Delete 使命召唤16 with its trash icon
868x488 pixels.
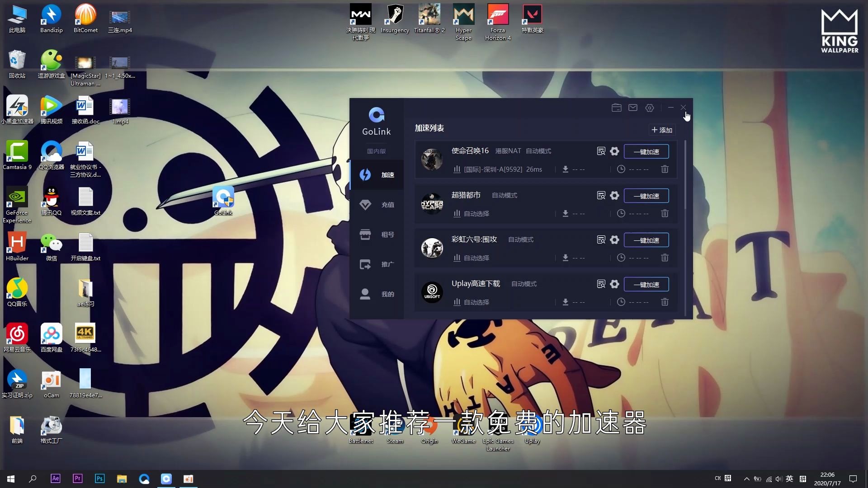665,169
